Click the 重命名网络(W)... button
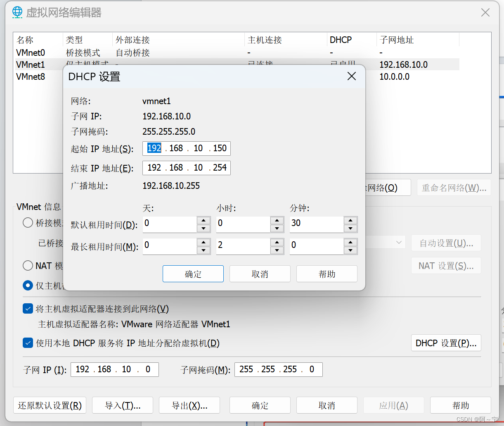This screenshot has width=504, height=426. click(x=454, y=188)
